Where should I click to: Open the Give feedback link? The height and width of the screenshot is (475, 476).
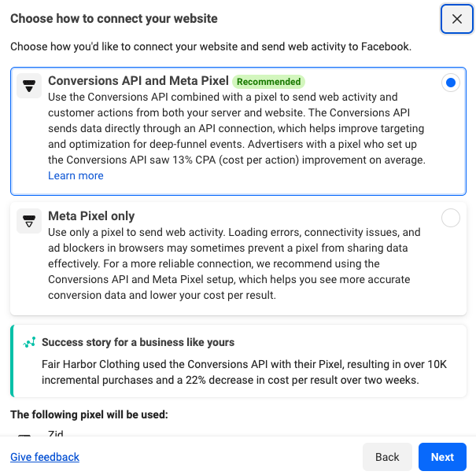click(45, 457)
